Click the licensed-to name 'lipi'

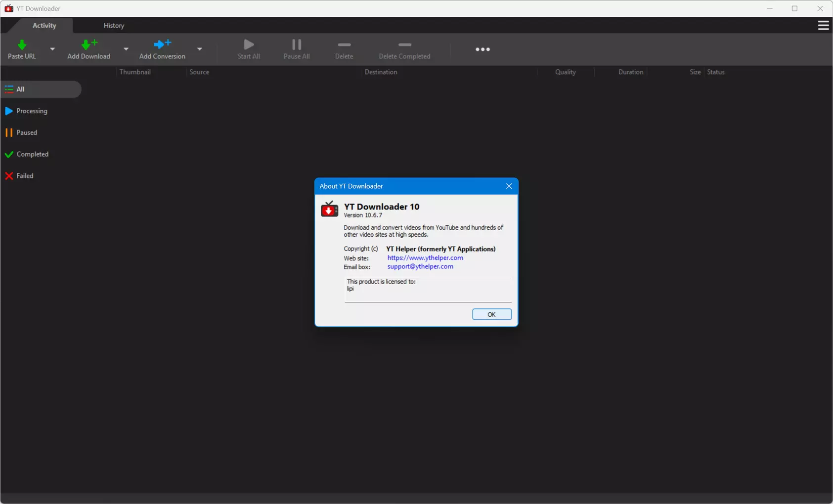point(350,289)
